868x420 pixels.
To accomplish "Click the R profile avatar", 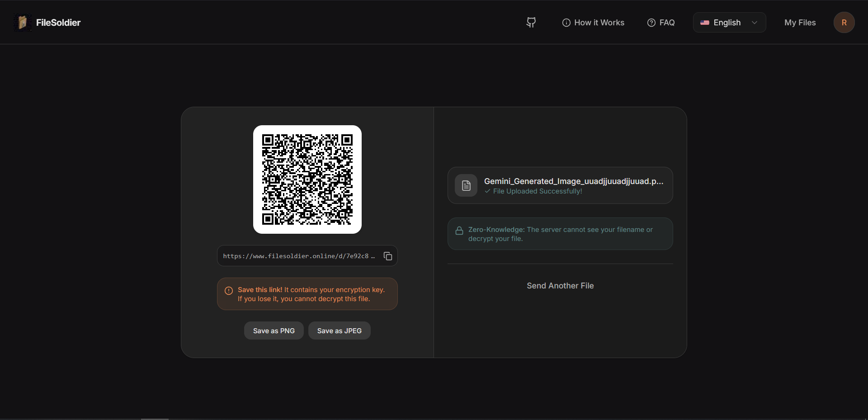I will (x=844, y=22).
